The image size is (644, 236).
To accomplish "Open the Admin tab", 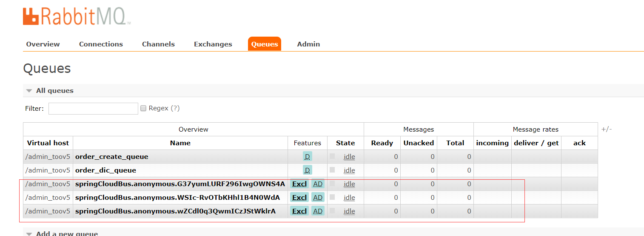I will pyautogui.click(x=308, y=44).
